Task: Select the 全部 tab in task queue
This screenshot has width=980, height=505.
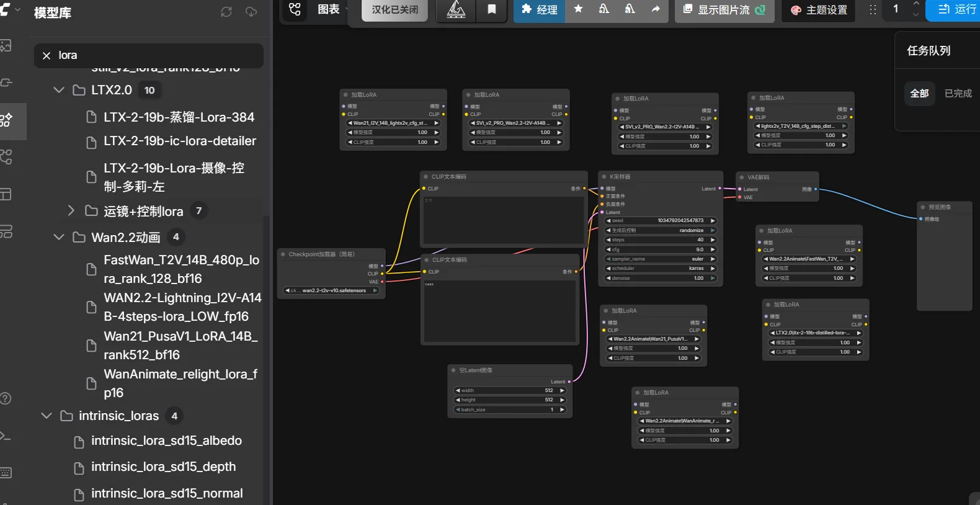Action: tap(919, 94)
